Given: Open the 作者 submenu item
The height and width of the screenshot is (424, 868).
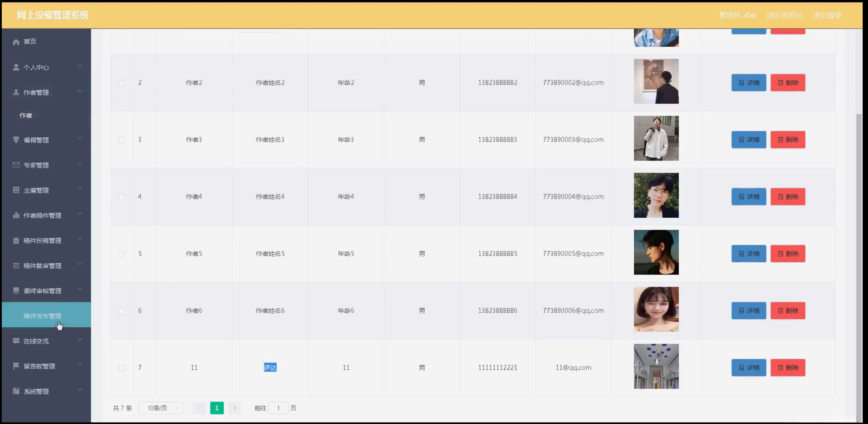Looking at the screenshot, I should 26,115.
